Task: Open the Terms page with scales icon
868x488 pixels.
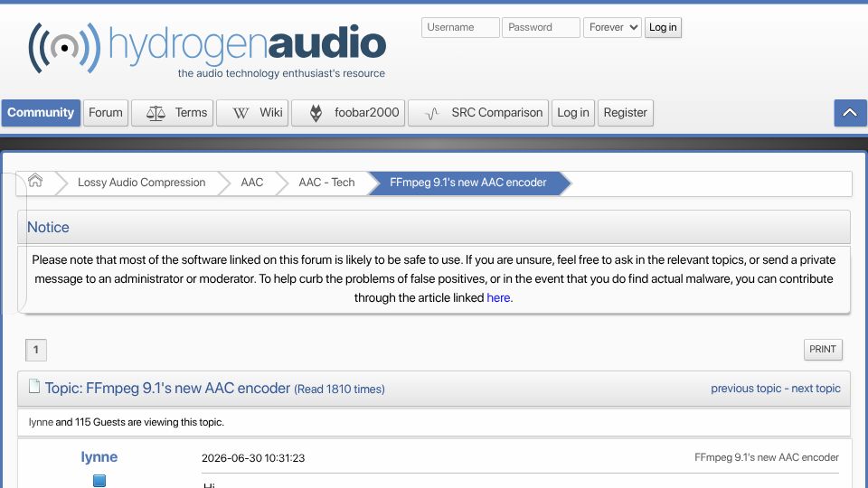Action: [x=172, y=113]
